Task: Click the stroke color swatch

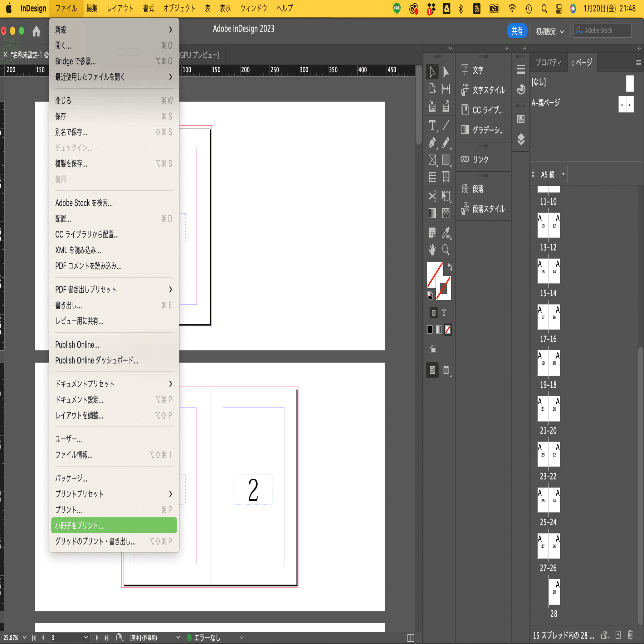Action: 444,288
